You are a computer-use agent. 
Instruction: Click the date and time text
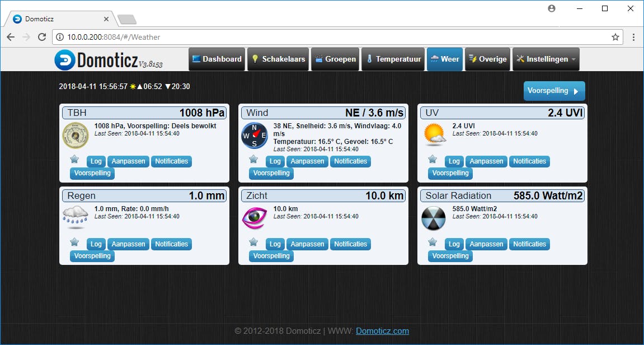(93, 86)
